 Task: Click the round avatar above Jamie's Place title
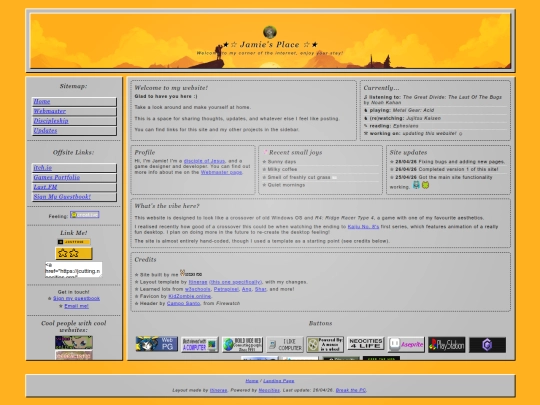pos(270,32)
